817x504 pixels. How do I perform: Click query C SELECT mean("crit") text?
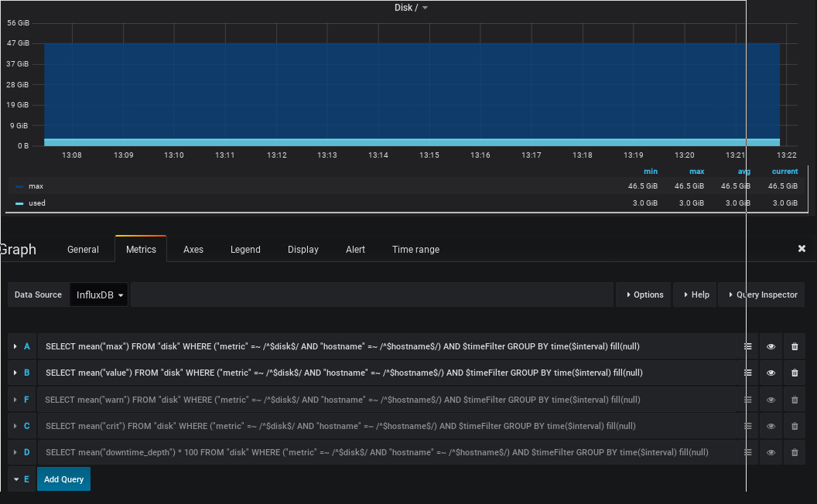[x=340, y=426]
